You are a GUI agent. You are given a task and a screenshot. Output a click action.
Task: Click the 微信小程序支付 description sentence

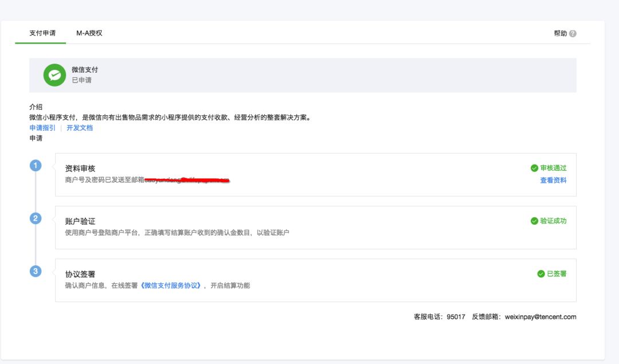(171, 118)
